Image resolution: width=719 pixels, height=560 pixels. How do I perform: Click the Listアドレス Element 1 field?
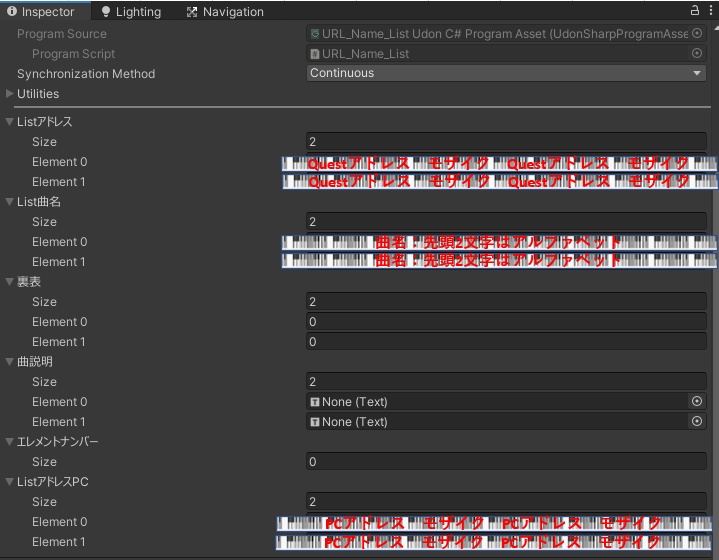pyautogui.click(x=499, y=182)
